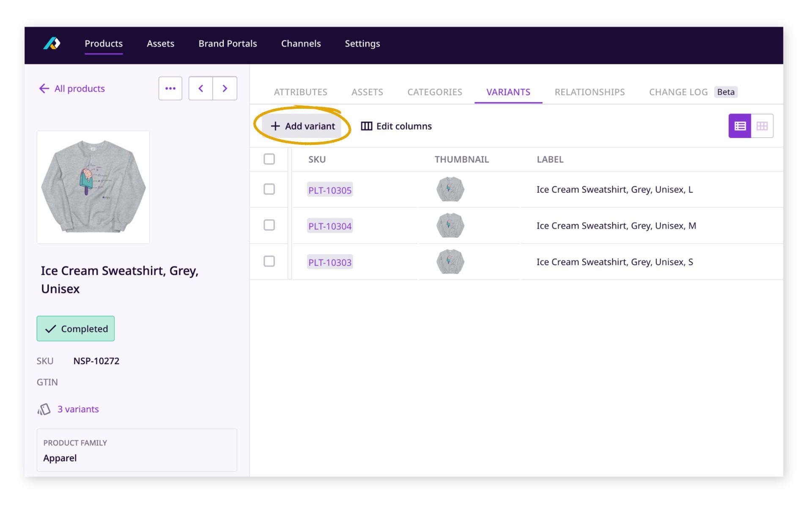812x508 pixels.
Task: Check the checkbox for variant PLT-10305
Action: pos(269,189)
